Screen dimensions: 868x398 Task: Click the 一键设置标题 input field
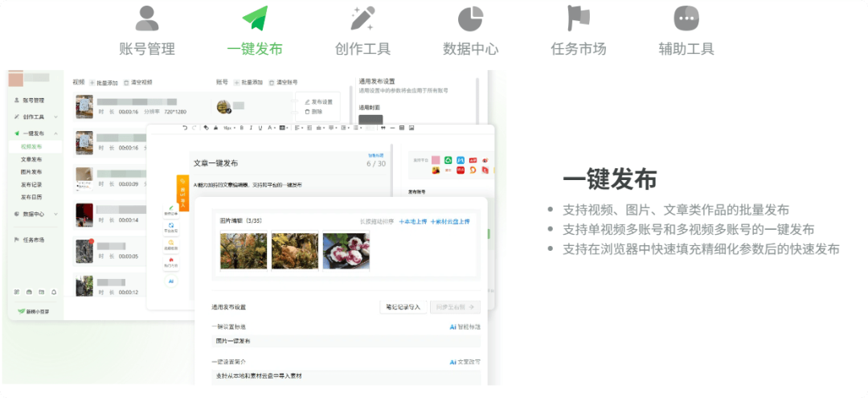[346, 341]
